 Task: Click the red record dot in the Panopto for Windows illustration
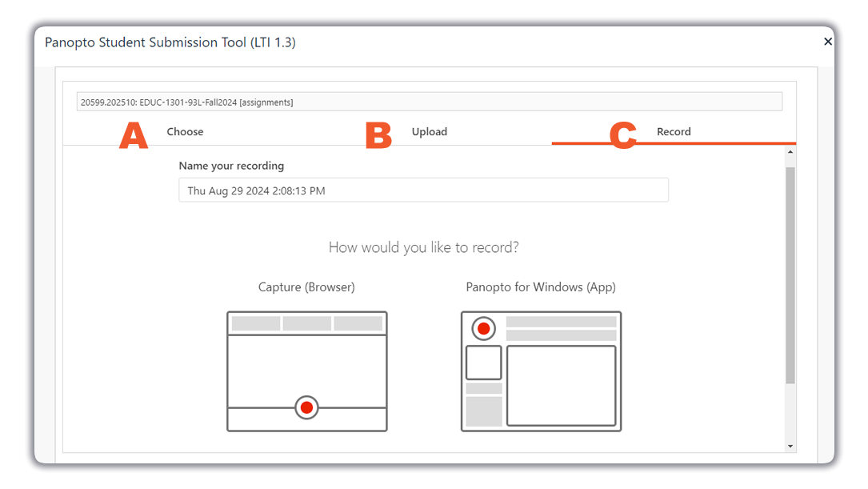482,328
